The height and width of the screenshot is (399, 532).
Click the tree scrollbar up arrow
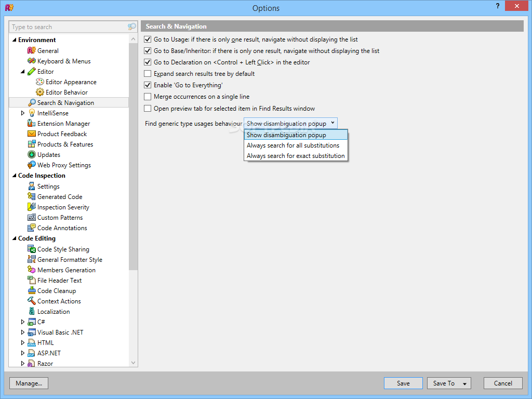(134, 39)
